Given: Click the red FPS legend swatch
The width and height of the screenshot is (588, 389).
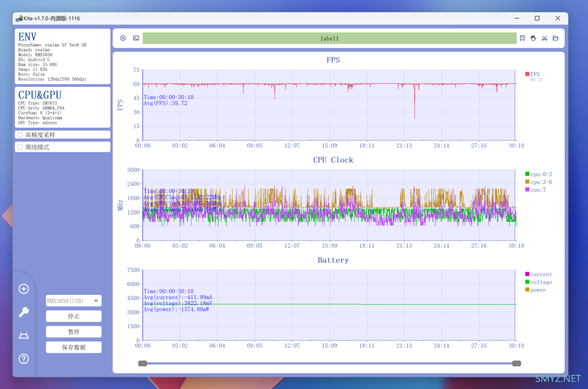Looking at the screenshot, I should [527, 74].
